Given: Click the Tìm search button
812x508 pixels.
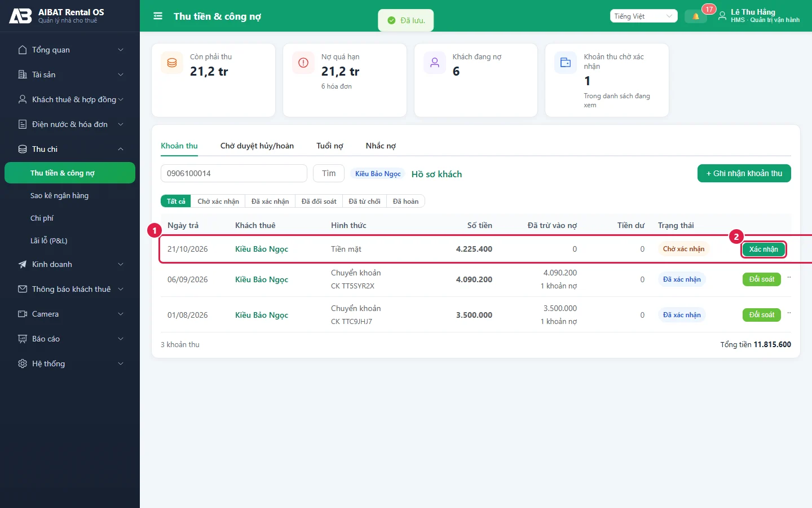Looking at the screenshot, I should [329, 173].
